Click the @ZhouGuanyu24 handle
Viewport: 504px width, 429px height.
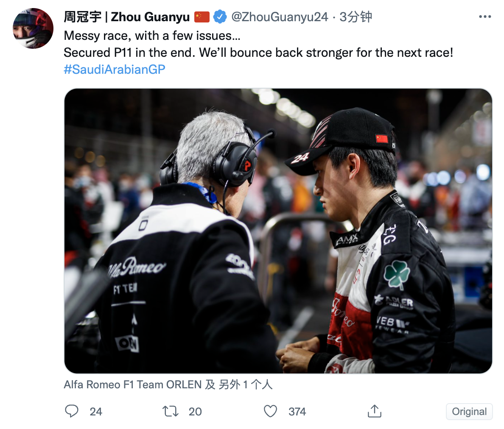(280, 17)
